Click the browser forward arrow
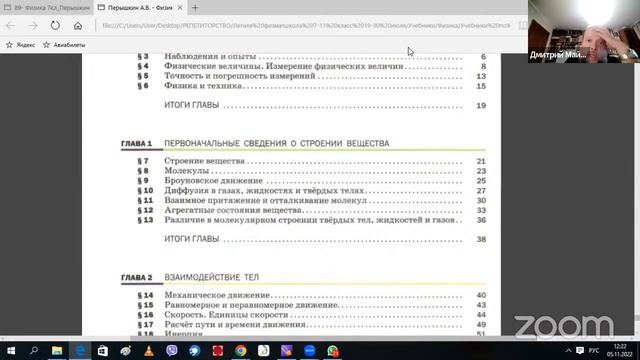640x360 pixels. click(x=33, y=26)
